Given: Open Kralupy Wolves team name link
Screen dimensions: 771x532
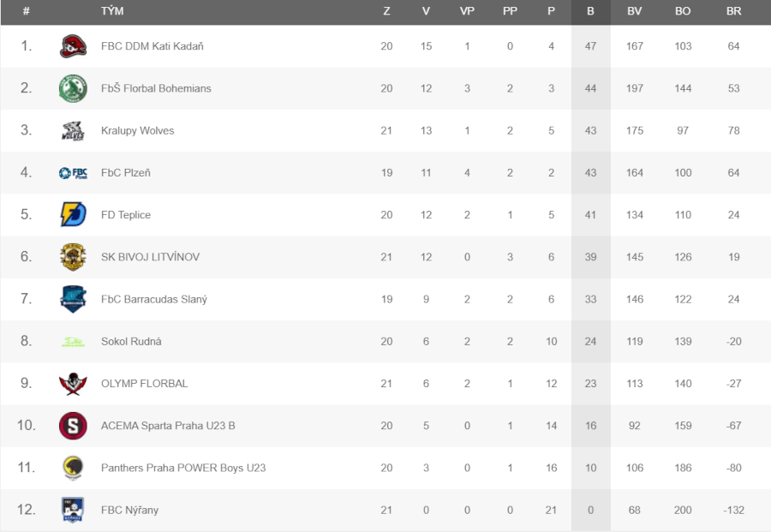Looking at the screenshot, I should point(137,131).
